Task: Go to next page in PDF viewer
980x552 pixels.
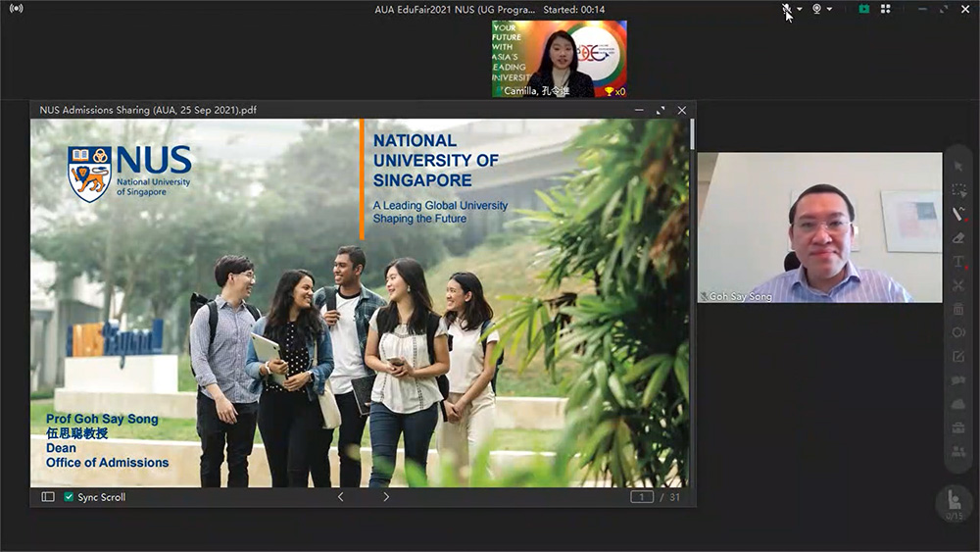Action: coord(386,497)
